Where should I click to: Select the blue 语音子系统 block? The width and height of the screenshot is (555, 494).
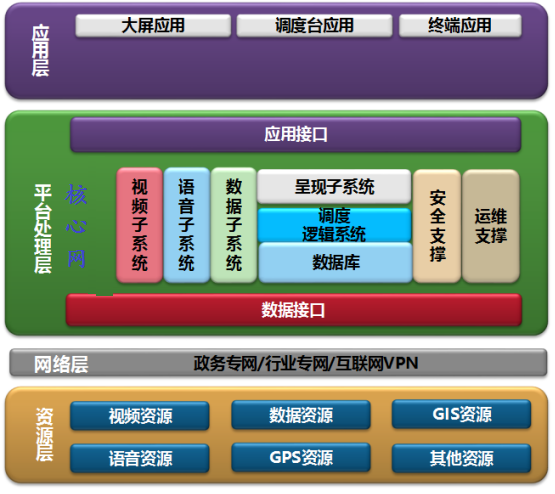[x=187, y=225]
